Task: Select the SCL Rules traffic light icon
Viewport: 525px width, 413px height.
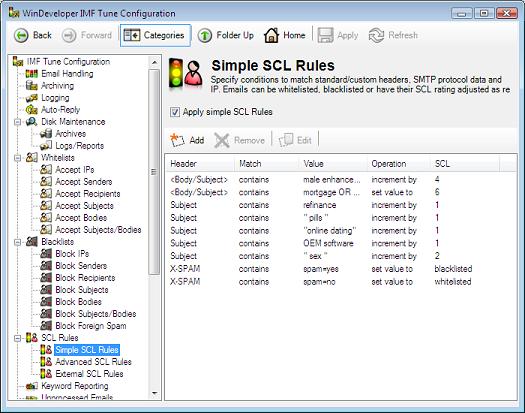Action: point(32,338)
